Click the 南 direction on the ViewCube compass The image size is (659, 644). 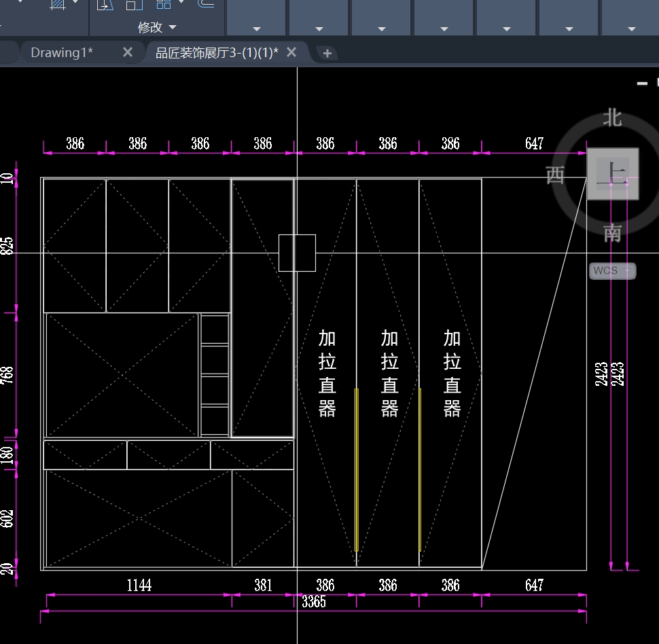click(612, 233)
